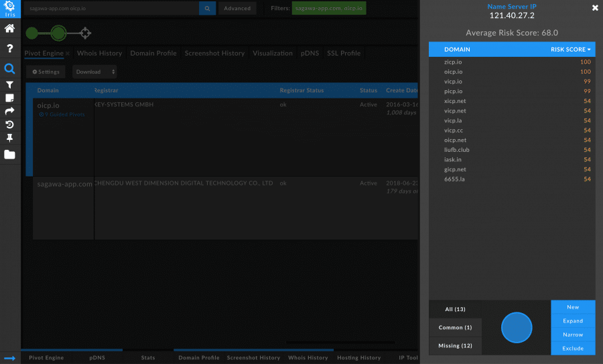
Task: Show Missing (12) domains
Action: 456,345
